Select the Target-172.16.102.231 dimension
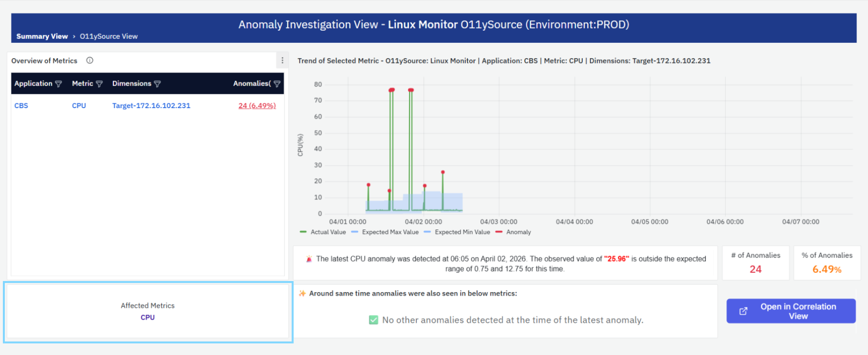Screen dimensions: 868x355 [151, 106]
